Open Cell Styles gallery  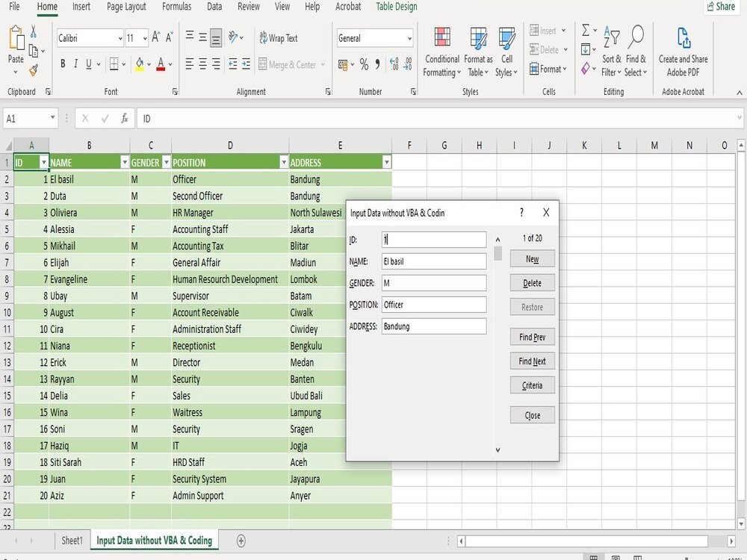(x=506, y=52)
